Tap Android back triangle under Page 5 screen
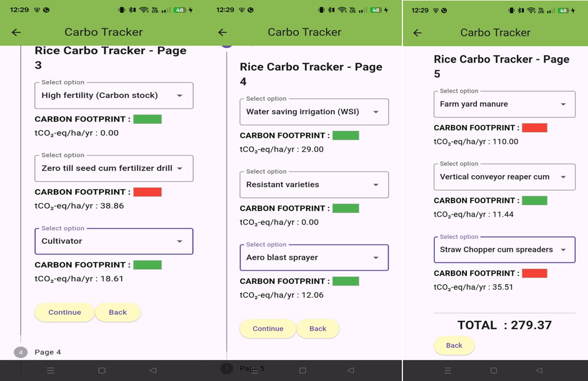Image resolution: width=588 pixels, height=381 pixels. coord(539,370)
